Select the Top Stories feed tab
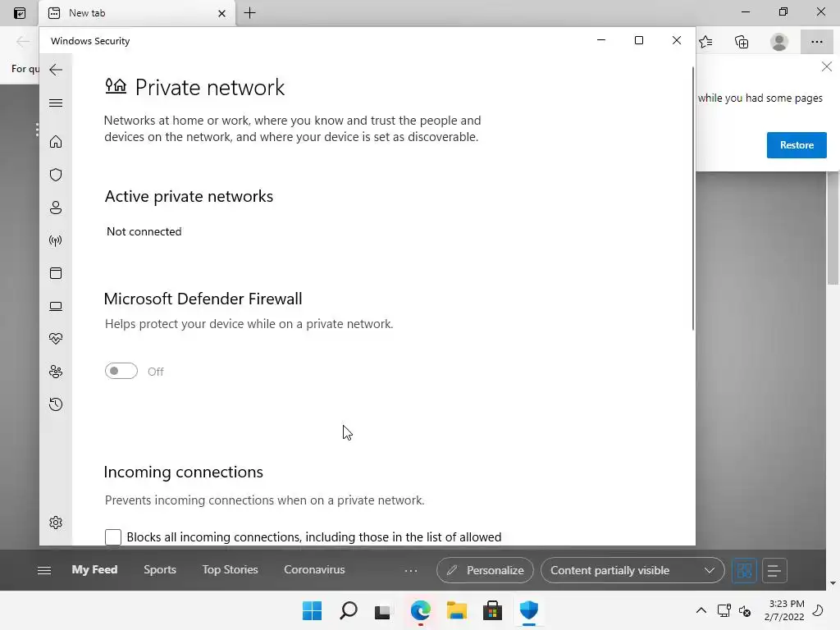 pos(231,569)
